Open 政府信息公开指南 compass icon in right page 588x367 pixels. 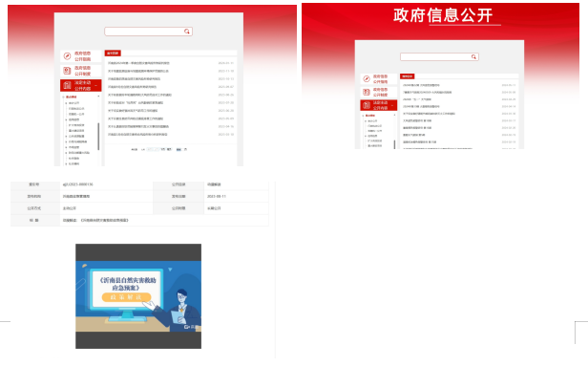pyautogui.click(x=367, y=79)
